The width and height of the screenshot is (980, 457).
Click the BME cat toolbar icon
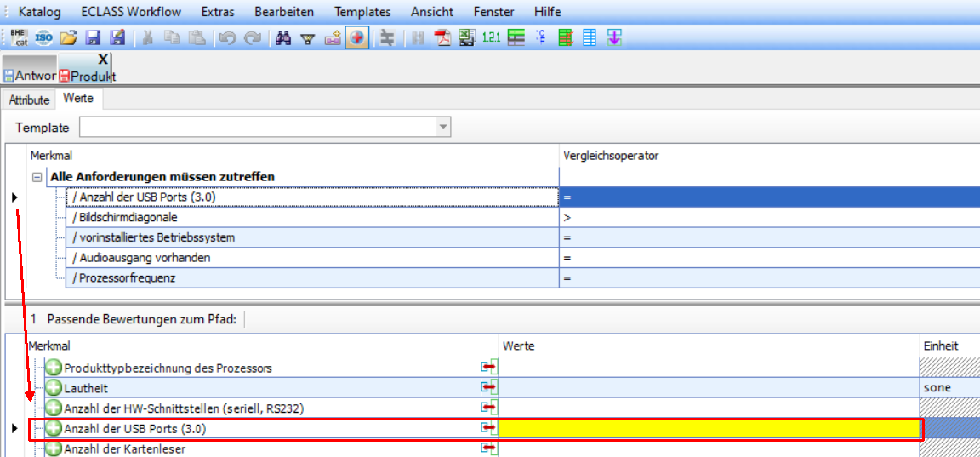click(19, 37)
